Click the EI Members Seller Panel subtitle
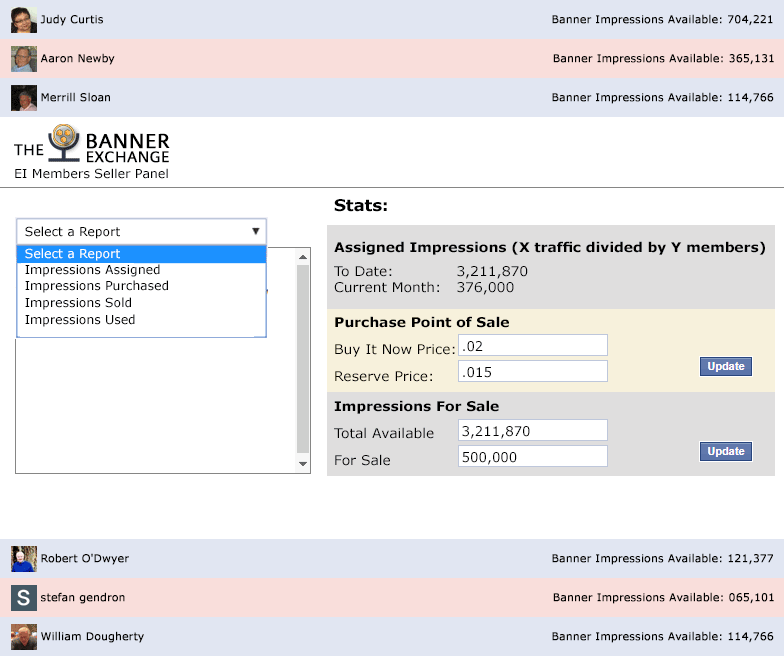The height and width of the screenshot is (656, 784). [x=92, y=174]
